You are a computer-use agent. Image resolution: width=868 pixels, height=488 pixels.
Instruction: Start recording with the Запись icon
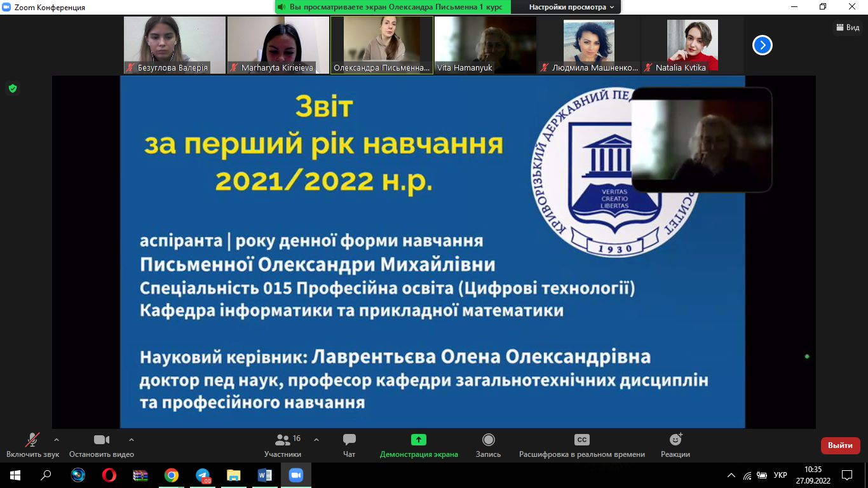488,440
